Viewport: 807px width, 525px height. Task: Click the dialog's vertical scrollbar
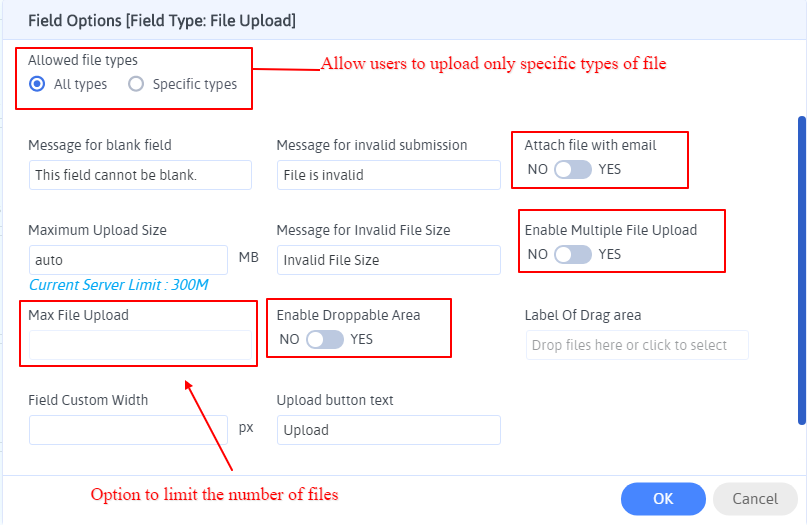801,270
